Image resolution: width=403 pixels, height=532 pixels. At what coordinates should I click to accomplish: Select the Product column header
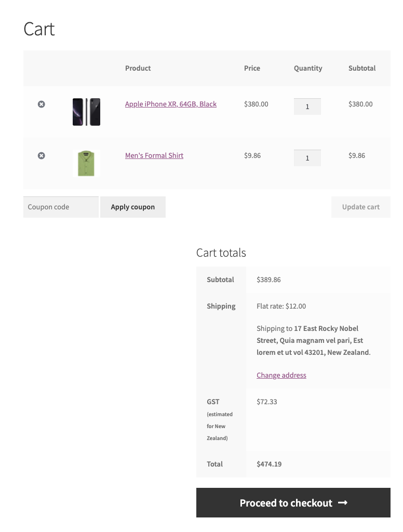click(138, 68)
